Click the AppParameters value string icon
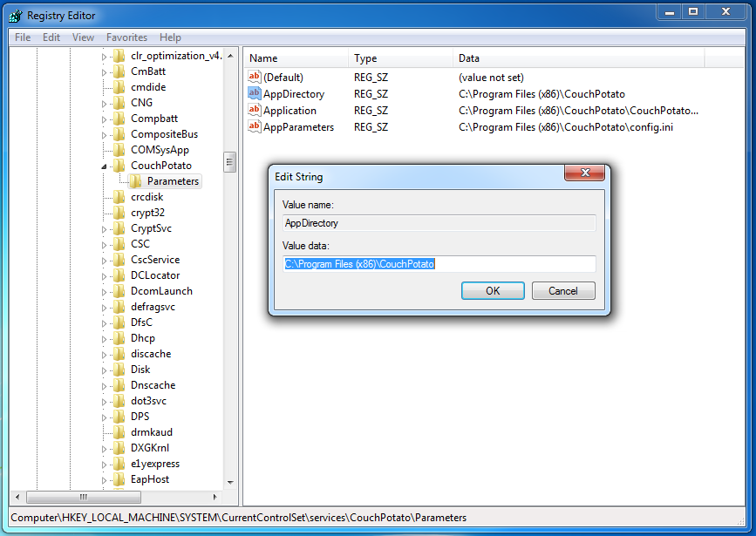Image resolution: width=756 pixels, height=536 pixels. tap(255, 126)
